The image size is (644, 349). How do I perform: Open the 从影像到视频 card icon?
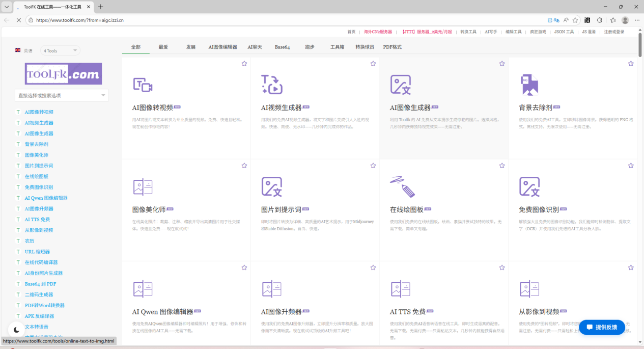coord(529,289)
